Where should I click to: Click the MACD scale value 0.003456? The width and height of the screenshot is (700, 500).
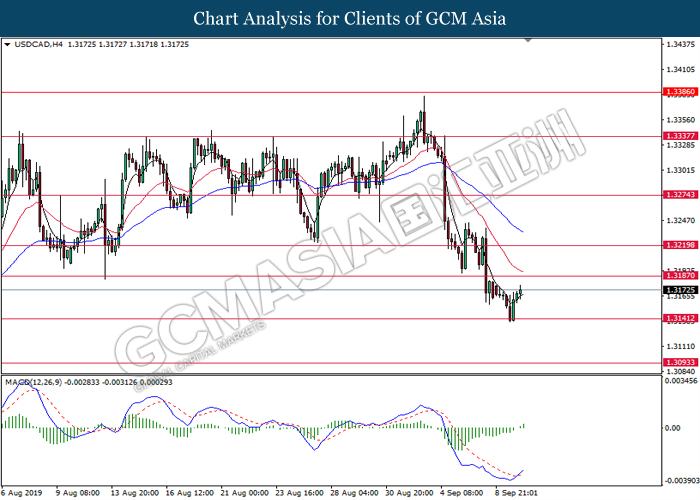click(681, 381)
